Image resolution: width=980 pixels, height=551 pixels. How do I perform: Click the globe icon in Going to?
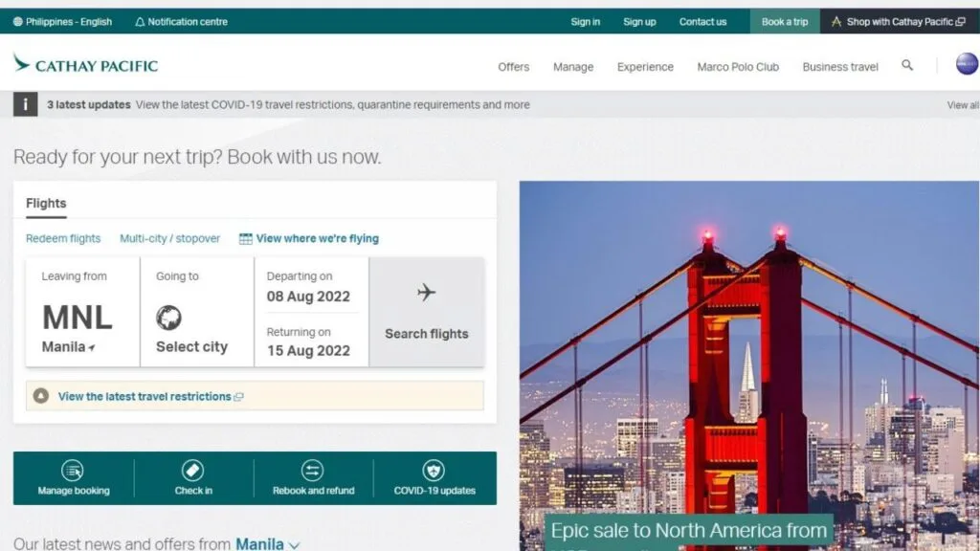point(168,318)
